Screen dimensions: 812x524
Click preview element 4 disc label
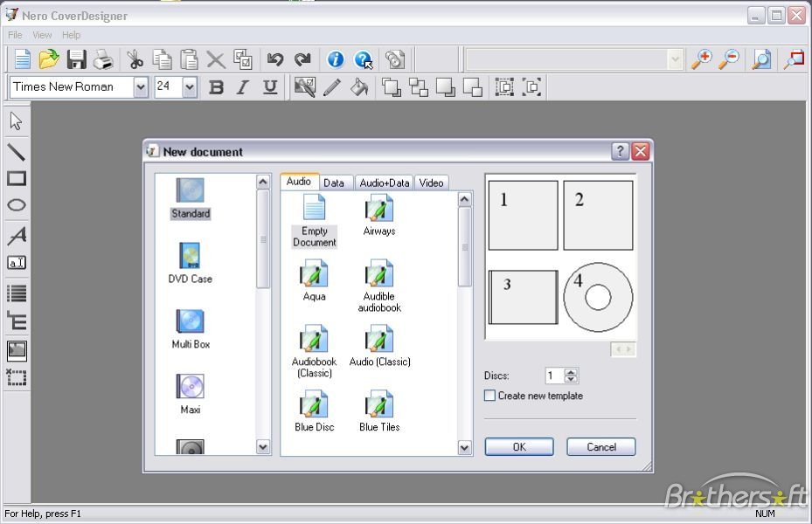[598, 297]
